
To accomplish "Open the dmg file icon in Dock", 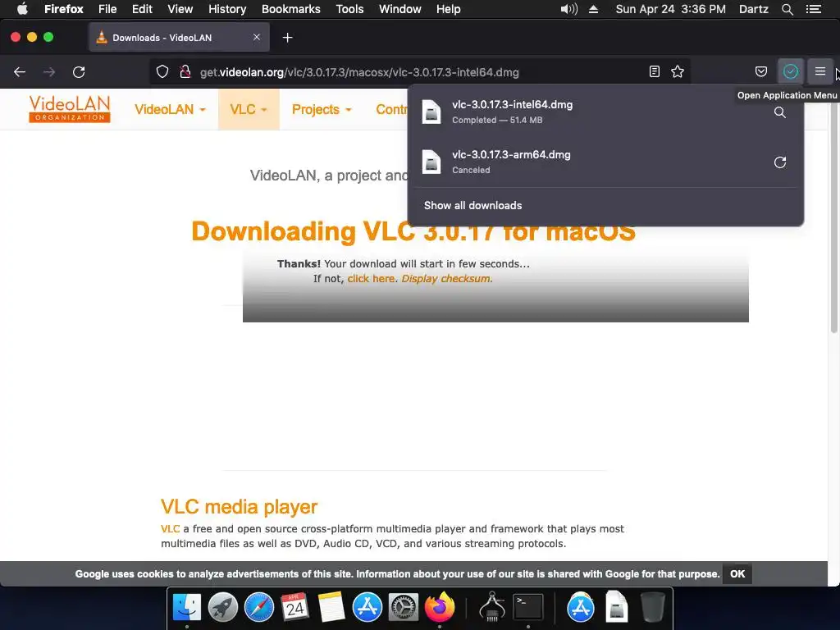I will pos(616,607).
